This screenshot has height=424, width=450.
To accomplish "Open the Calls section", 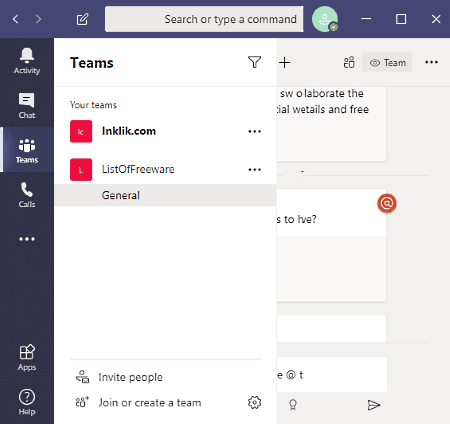I will coord(27,195).
